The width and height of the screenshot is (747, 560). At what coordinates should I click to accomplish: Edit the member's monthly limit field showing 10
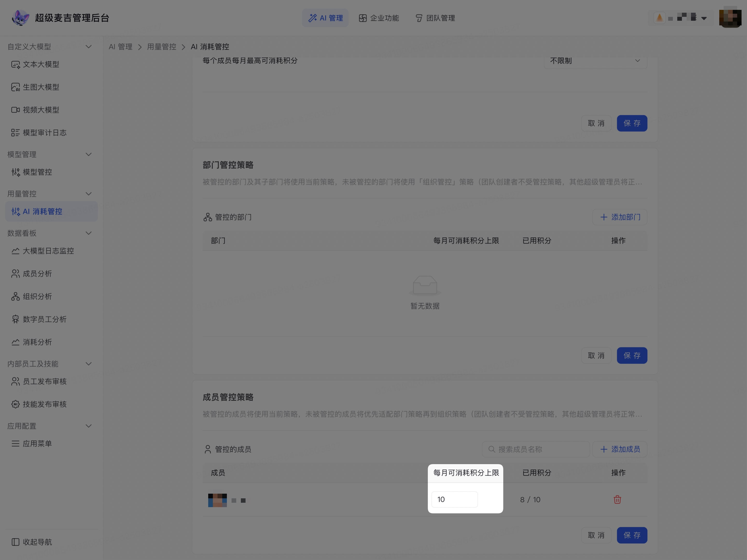[x=455, y=500]
